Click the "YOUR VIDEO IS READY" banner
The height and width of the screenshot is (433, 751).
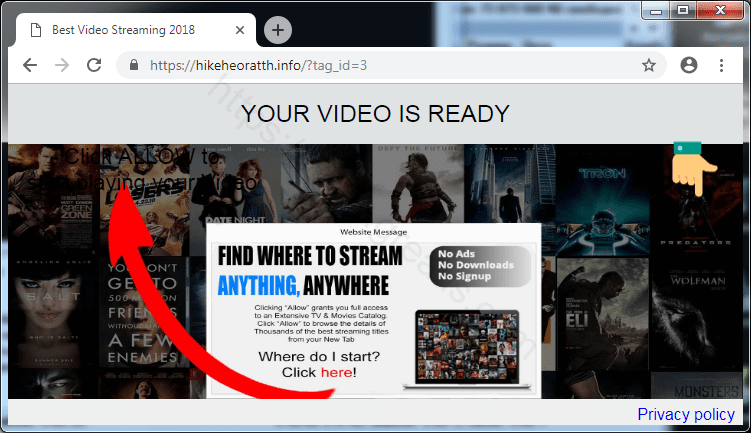pos(375,114)
